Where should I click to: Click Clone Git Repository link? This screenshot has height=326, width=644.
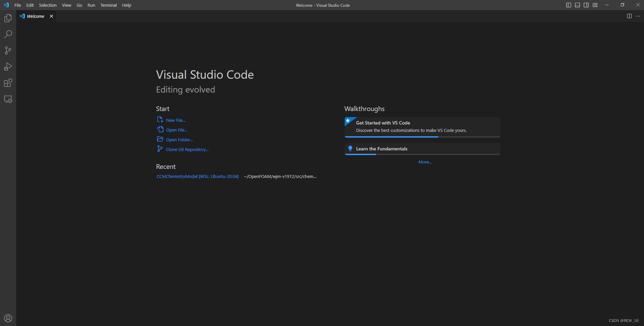click(187, 149)
